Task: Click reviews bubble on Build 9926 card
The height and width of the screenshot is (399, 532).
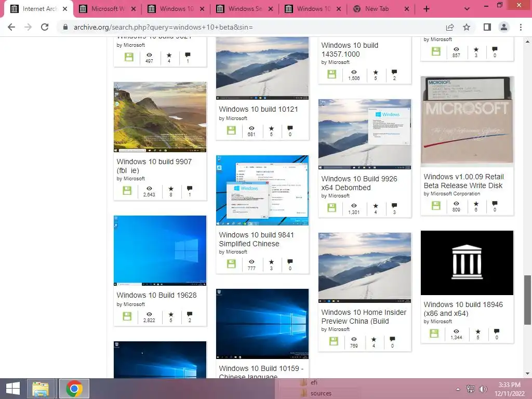Action: 394,206
